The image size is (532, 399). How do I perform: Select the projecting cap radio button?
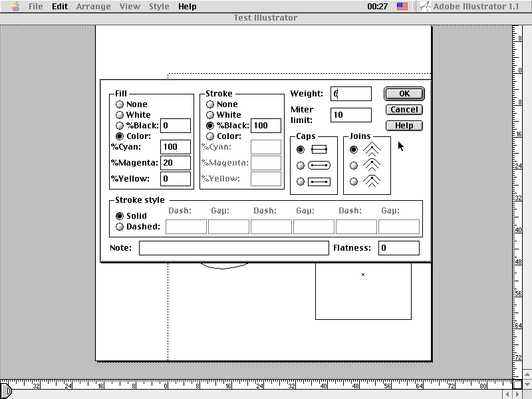[x=301, y=182]
